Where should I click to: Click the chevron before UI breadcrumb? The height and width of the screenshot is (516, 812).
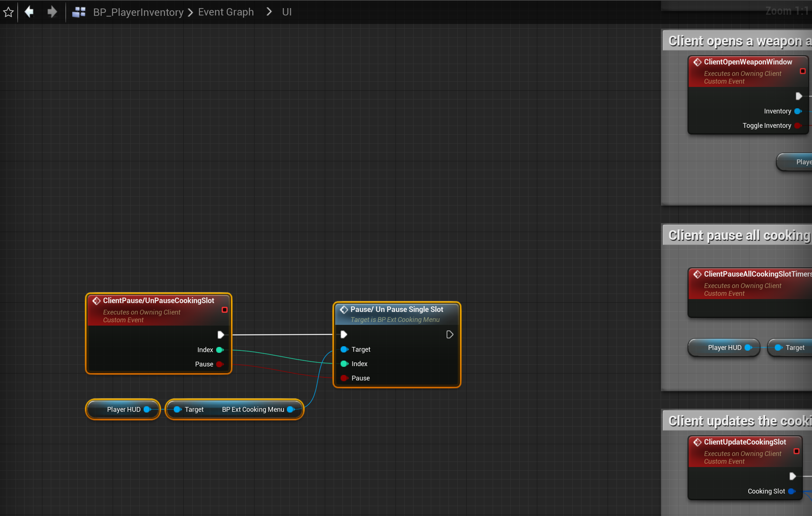point(269,12)
